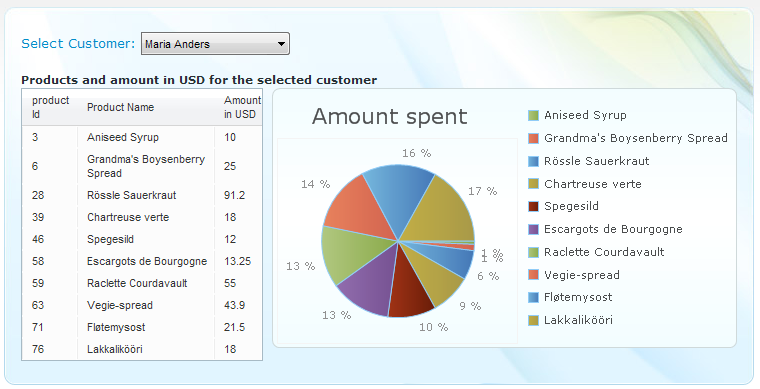Click the 'Select Customer:' label
This screenshot has height=389, width=760.
(x=78, y=44)
